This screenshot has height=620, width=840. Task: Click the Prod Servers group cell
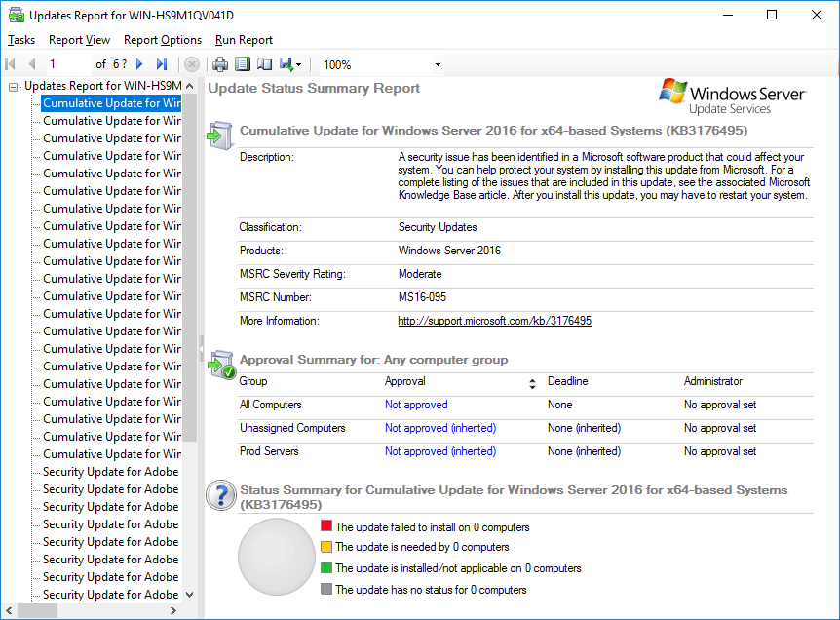pyautogui.click(x=269, y=451)
